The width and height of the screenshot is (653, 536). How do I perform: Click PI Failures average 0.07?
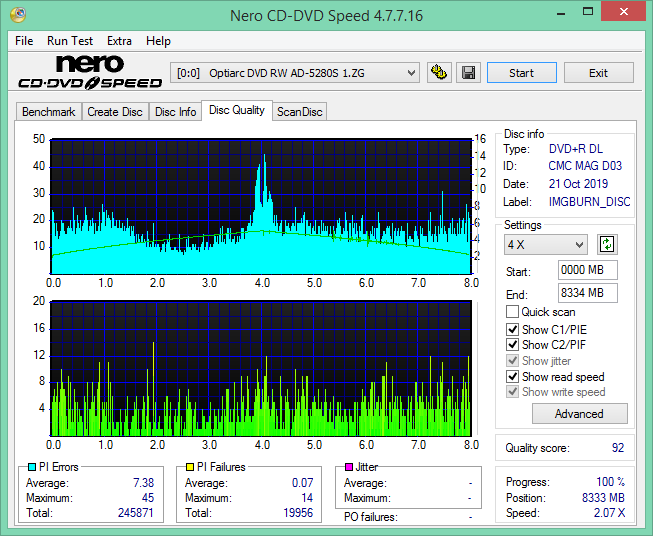pyautogui.click(x=302, y=483)
